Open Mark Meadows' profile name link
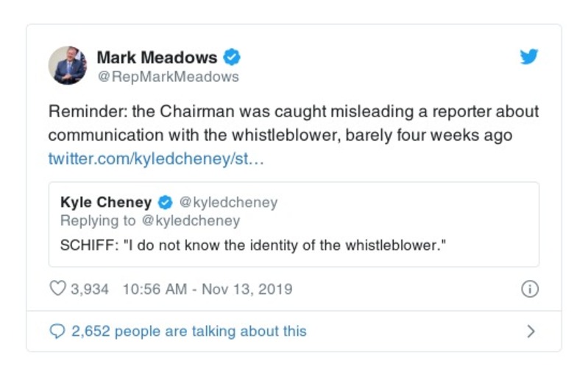Viewport: 588px width, 378px height. coord(157,57)
